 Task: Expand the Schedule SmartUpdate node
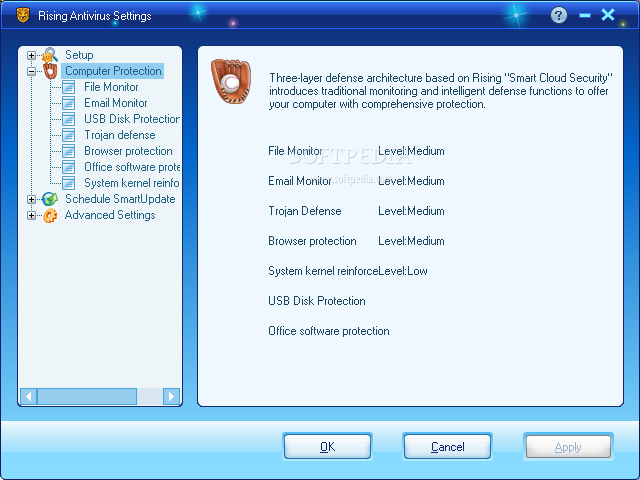pyautogui.click(x=31, y=199)
